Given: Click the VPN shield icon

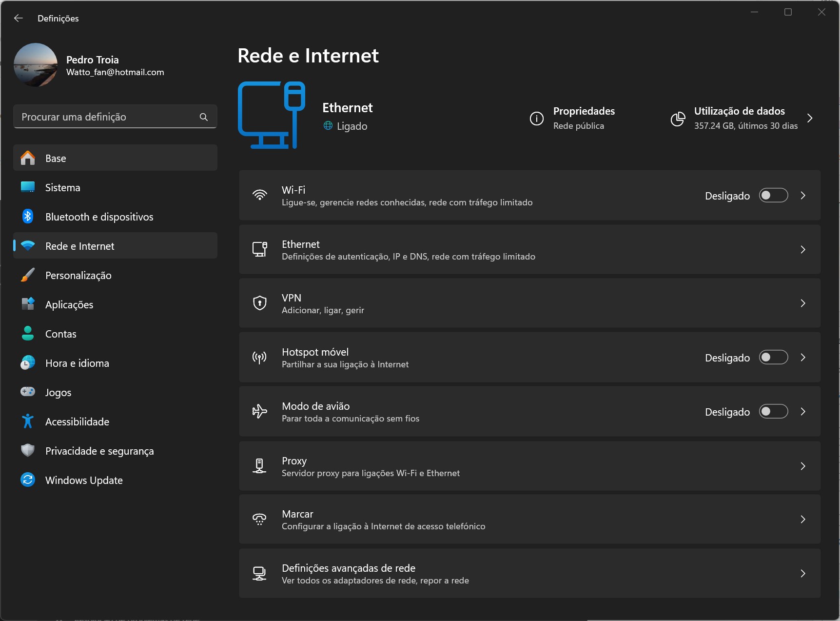Looking at the screenshot, I should 260,303.
